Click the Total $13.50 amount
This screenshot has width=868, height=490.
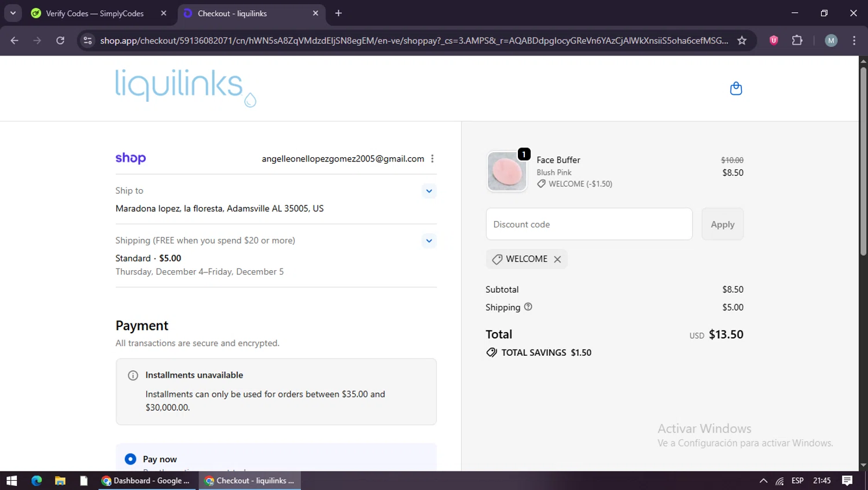coord(726,334)
